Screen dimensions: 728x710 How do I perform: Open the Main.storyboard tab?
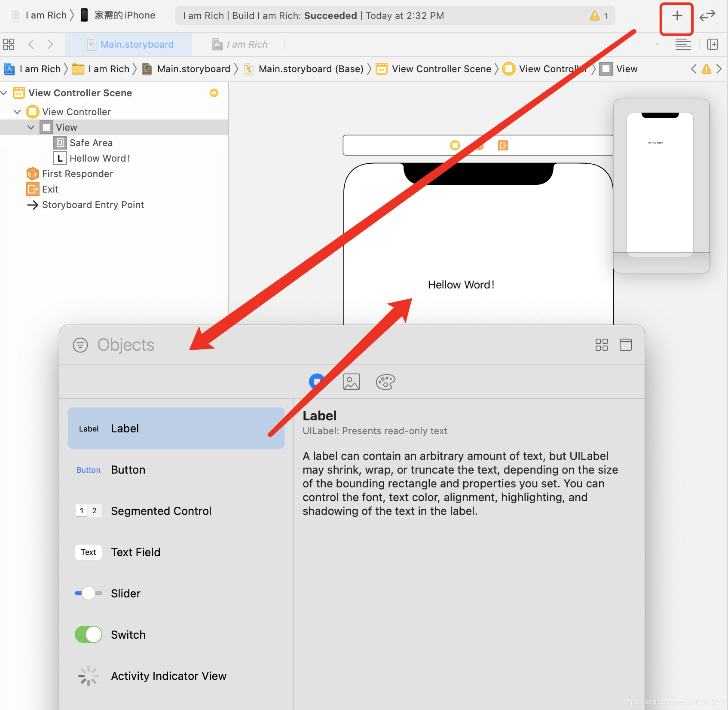[129, 44]
